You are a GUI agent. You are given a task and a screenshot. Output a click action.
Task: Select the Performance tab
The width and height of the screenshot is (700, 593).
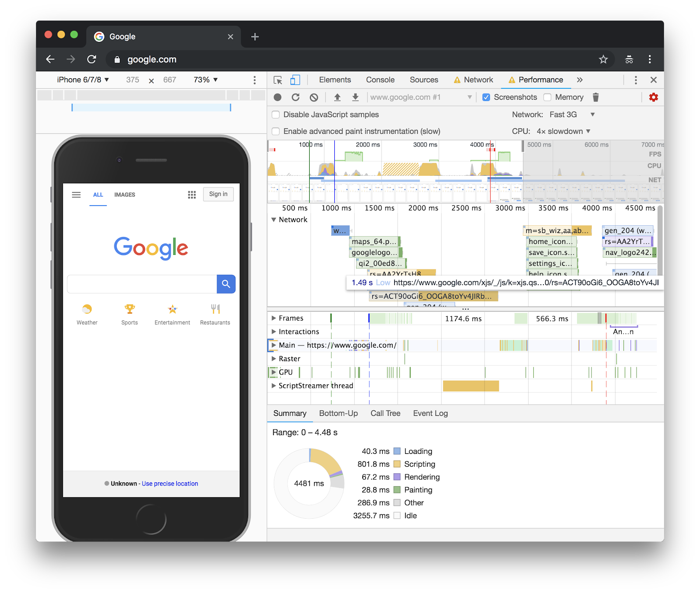point(535,80)
